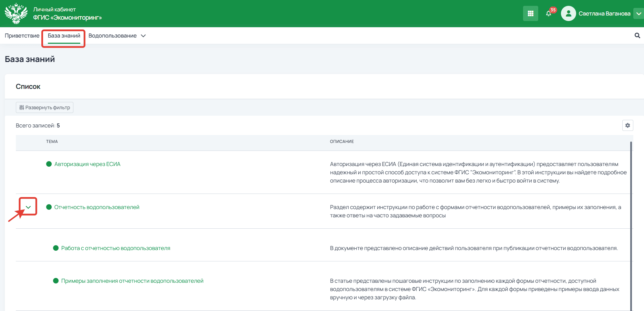The height and width of the screenshot is (311, 644).
Task: Open table settings gear icon
Action: pos(627,125)
